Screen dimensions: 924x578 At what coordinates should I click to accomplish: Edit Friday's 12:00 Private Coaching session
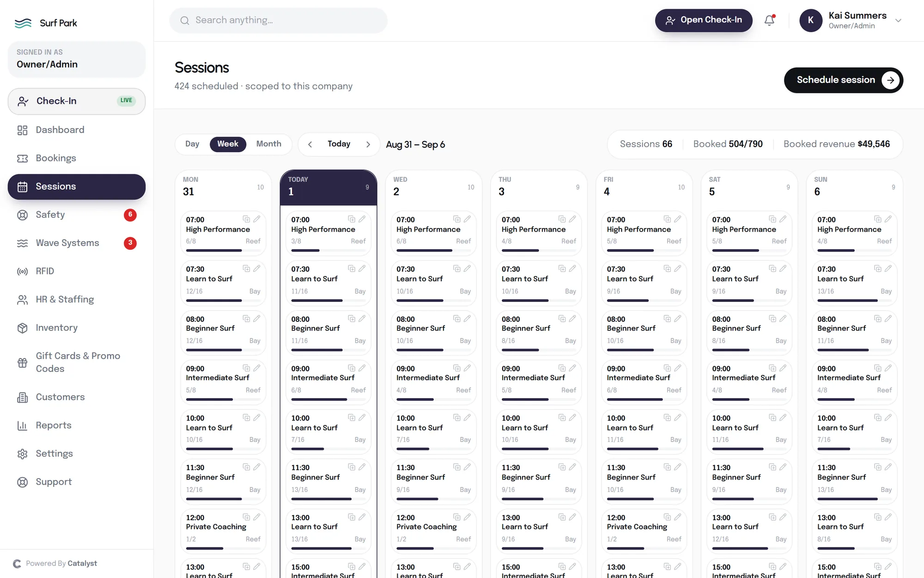pyautogui.click(x=678, y=517)
